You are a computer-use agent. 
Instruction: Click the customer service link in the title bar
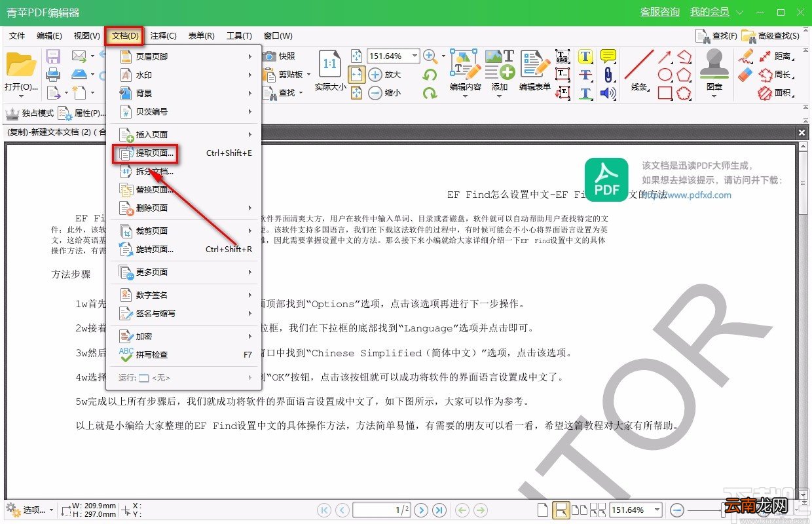tap(659, 12)
